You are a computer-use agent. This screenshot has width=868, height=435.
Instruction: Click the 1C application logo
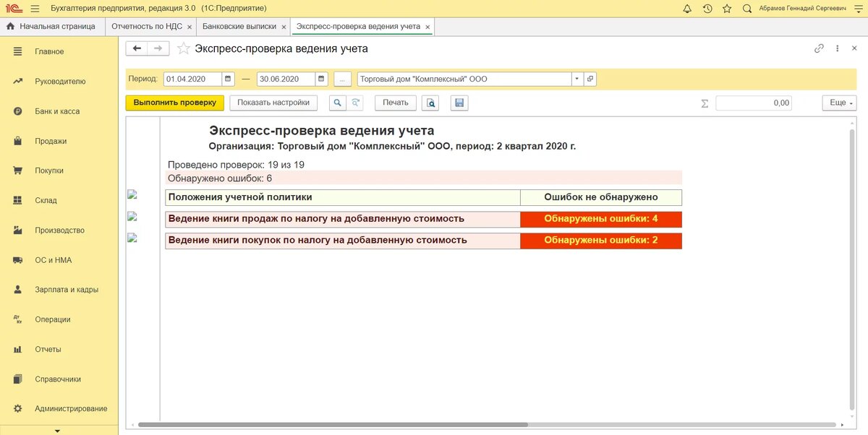[x=13, y=8]
